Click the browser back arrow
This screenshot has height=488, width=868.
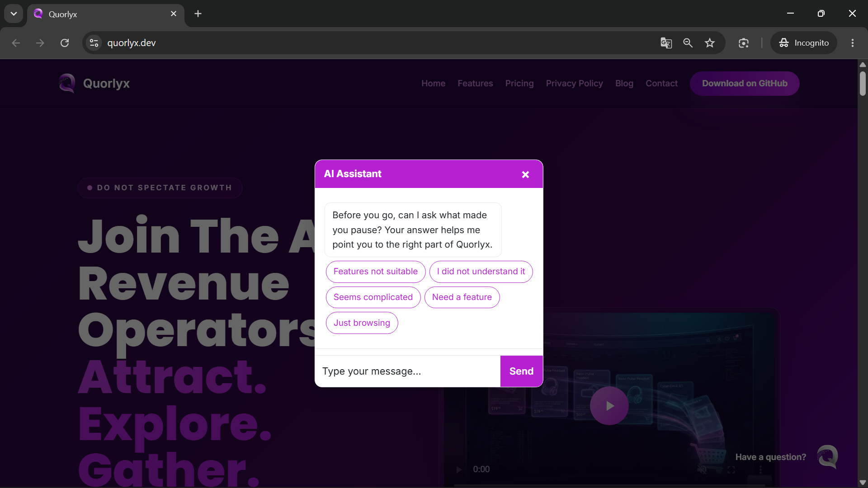coord(16,43)
